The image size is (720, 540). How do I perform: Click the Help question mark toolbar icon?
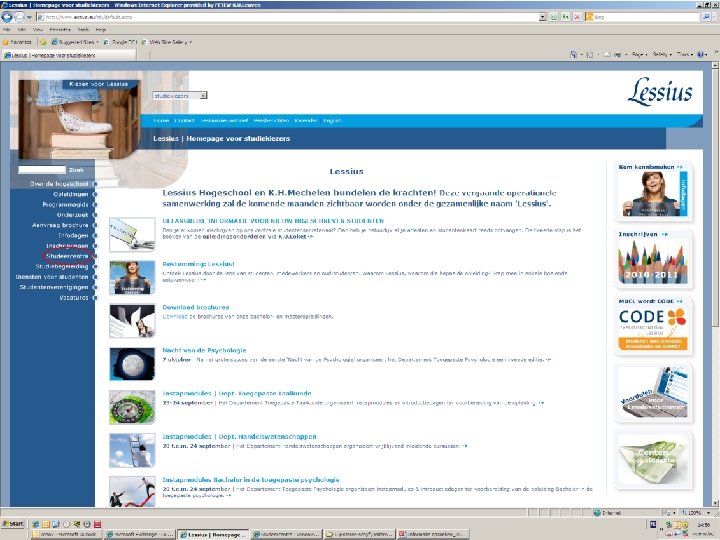(x=701, y=54)
